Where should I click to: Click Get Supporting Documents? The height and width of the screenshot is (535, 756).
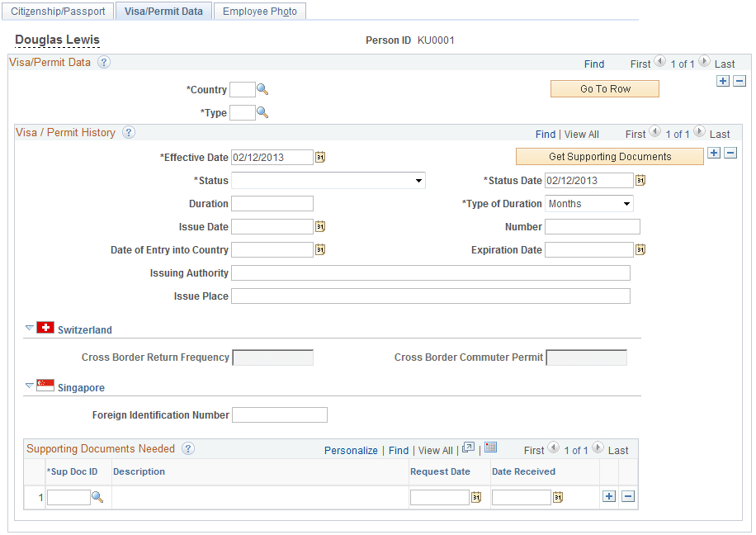click(610, 156)
